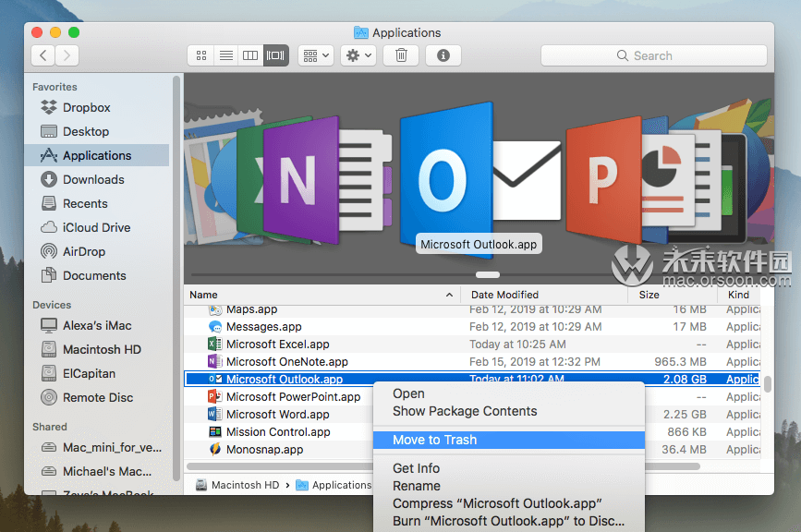Open AirDrop in the sidebar

pos(97,251)
